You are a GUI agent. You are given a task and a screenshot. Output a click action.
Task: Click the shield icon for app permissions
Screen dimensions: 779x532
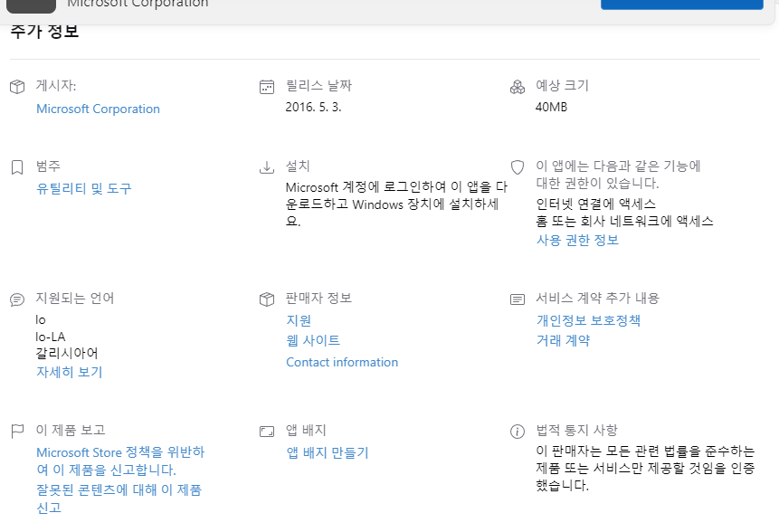(x=517, y=166)
